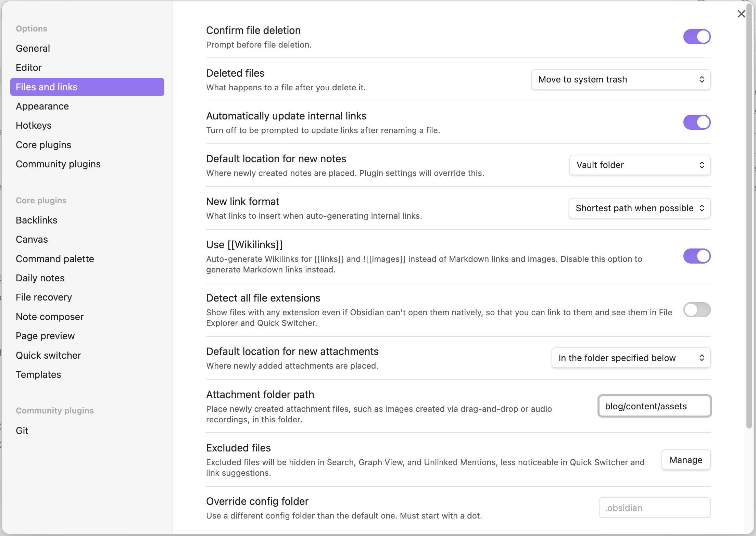Image resolution: width=756 pixels, height=536 pixels.
Task: Turn off Automatically update internal links
Action: tap(697, 122)
